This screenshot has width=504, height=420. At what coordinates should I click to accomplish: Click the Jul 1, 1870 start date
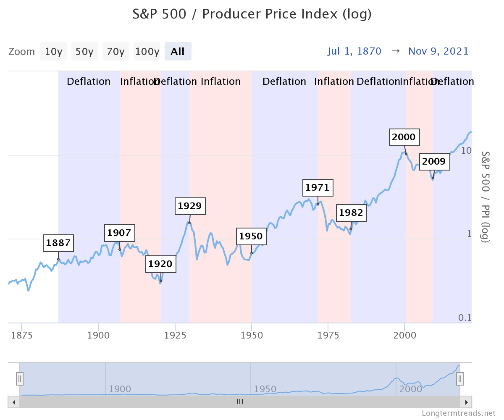point(354,51)
